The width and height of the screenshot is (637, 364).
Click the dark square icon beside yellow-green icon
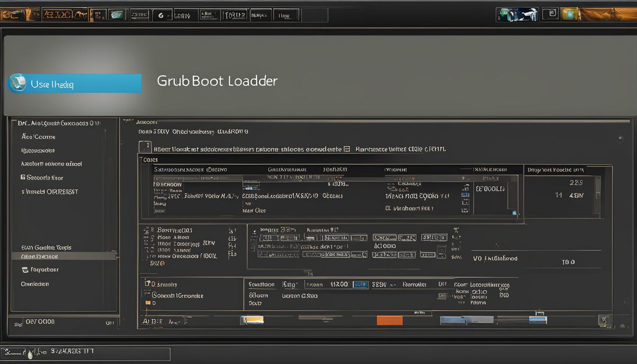(x=550, y=14)
